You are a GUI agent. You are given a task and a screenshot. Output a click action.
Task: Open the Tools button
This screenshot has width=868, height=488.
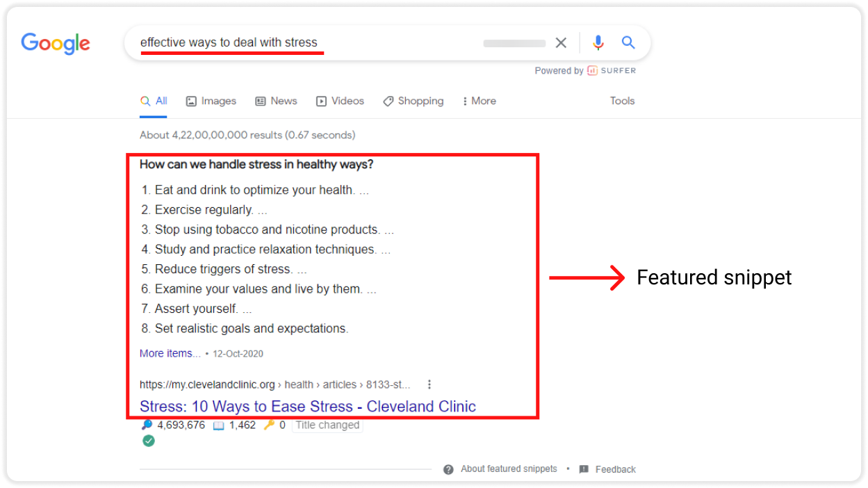pos(622,101)
